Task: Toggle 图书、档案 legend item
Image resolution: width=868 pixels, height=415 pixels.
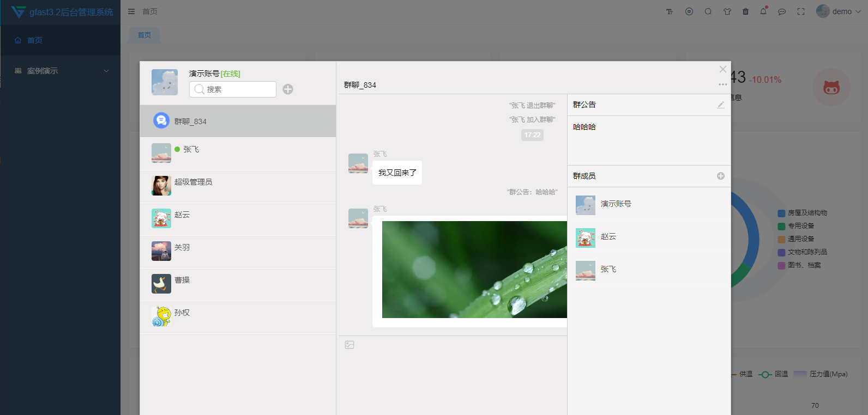Action: click(799, 265)
